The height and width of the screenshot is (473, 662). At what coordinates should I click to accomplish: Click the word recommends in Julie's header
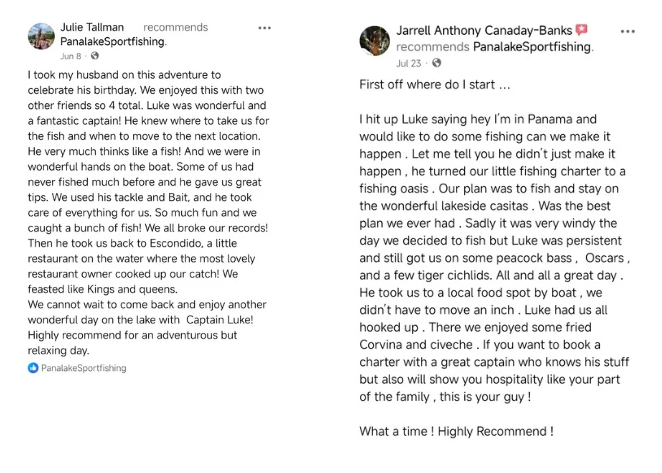point(175,27)
